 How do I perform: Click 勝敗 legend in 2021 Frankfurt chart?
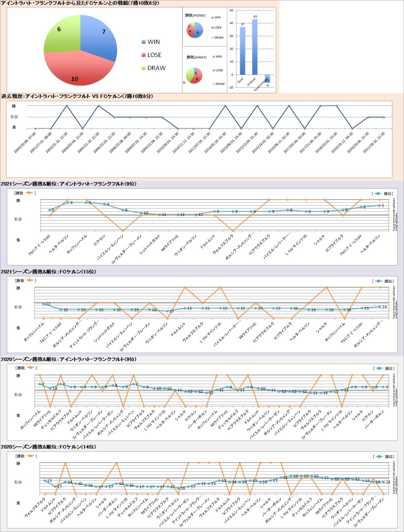pos(25,193)
